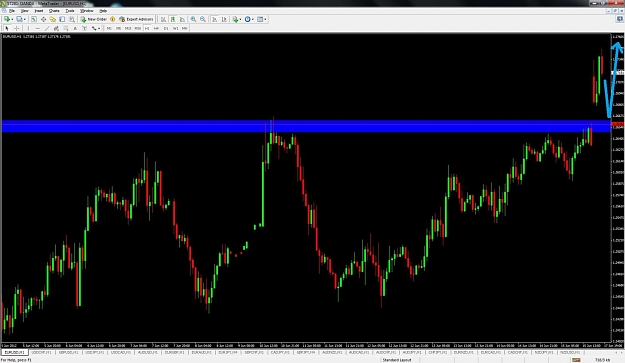Click the Arrows objects icon
The width and height of the screenshot is (625, 363).
pos(94,28)
